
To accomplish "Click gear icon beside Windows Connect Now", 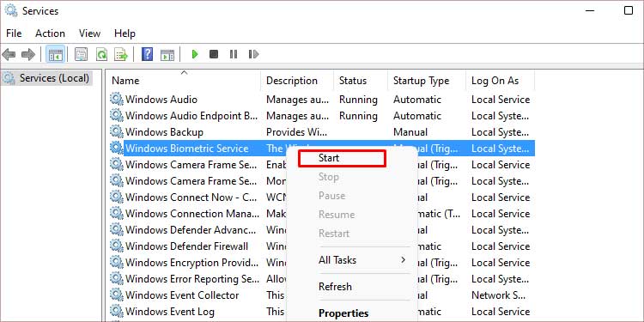I will [x=117, y=197].
